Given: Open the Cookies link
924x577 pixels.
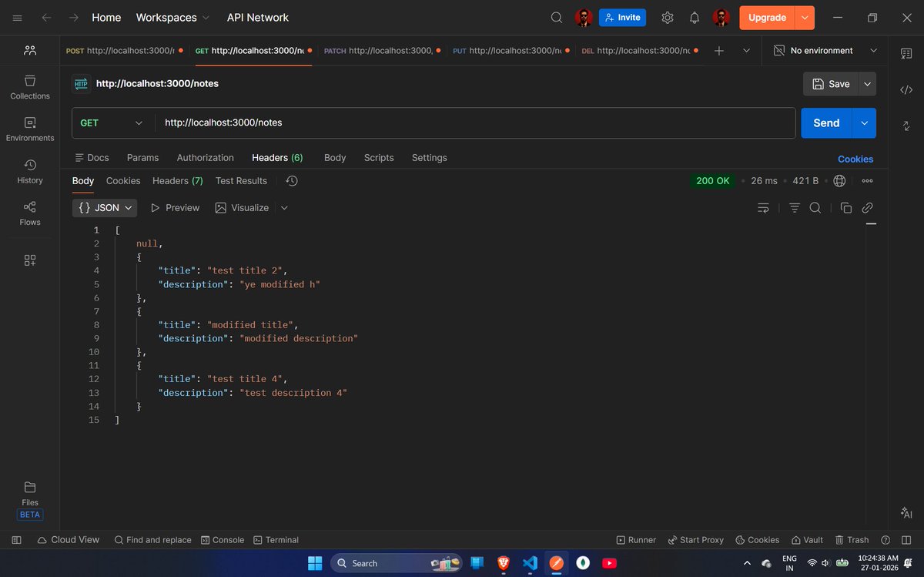Looking at the screenshot, I should [855, 159].
